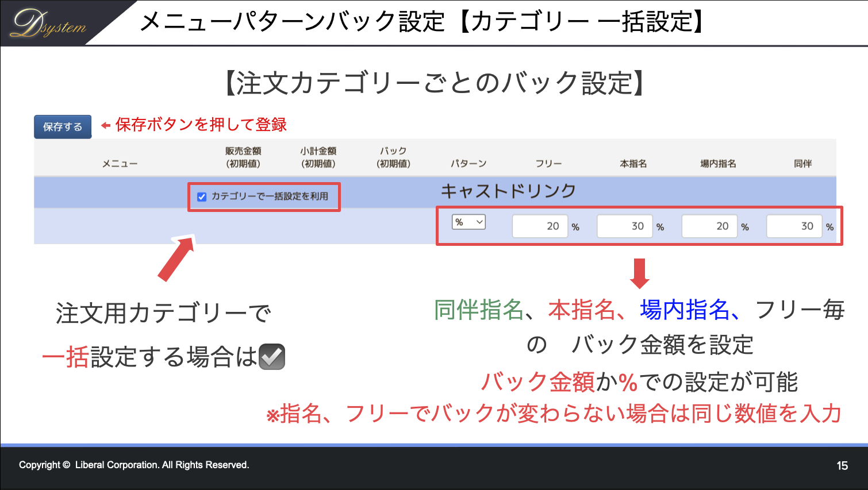Image resolution: width=868 pixels, height=490 pixels.
Task: Focus the 場内指名 percentage input field
Action: click(709, 226)
